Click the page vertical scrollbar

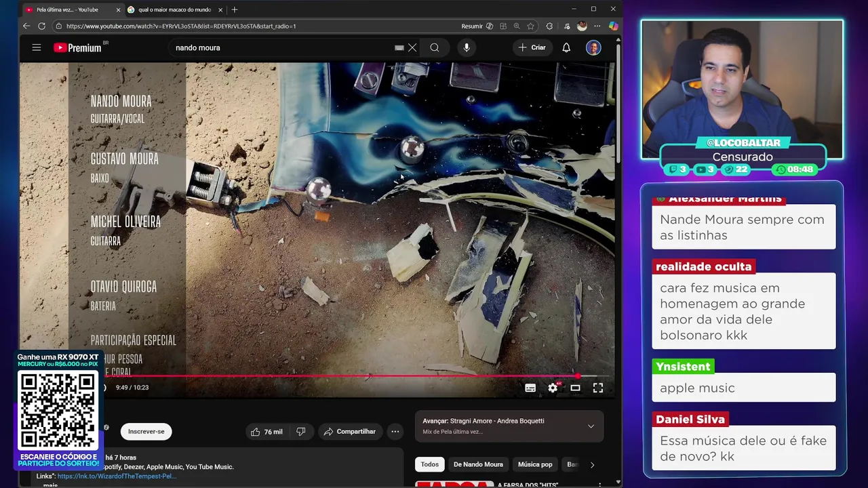click(618, 102)
